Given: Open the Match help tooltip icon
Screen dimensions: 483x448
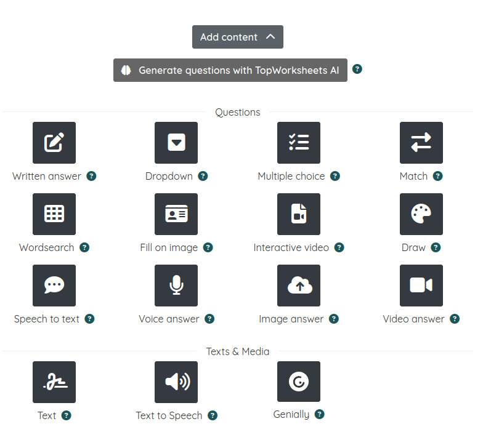Looking at the screenshot, I should point(437,176).
